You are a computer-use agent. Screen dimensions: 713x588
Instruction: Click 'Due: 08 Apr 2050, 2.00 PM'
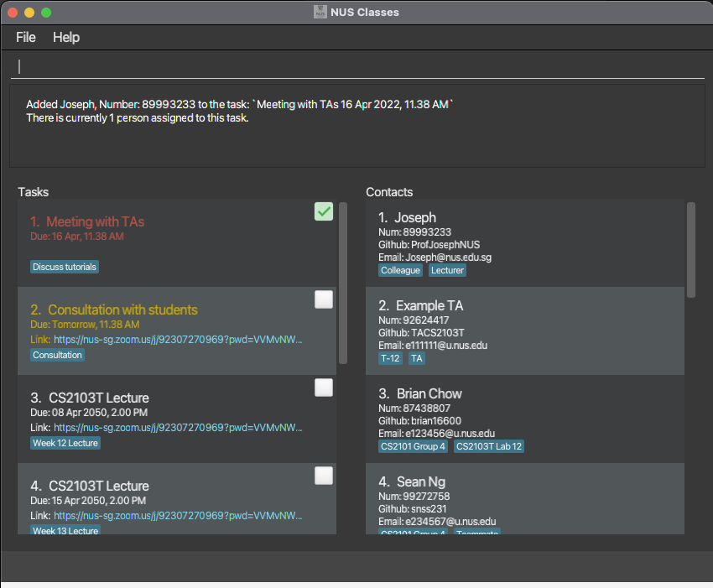(x=89, y=413)
